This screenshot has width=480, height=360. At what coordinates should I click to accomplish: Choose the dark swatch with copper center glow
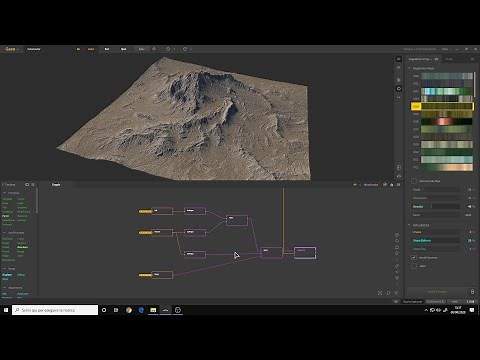pyautogui.click(x=447, y=121)
